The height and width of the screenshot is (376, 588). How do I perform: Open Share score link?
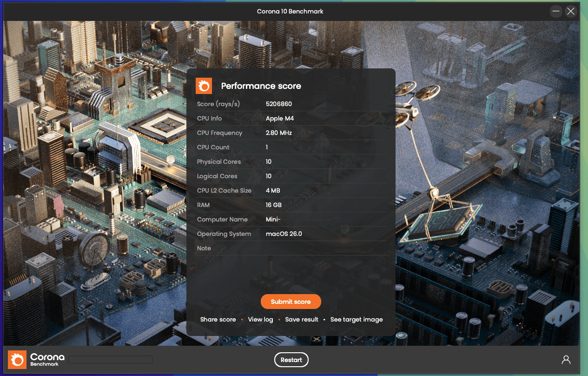click(218, 319)
